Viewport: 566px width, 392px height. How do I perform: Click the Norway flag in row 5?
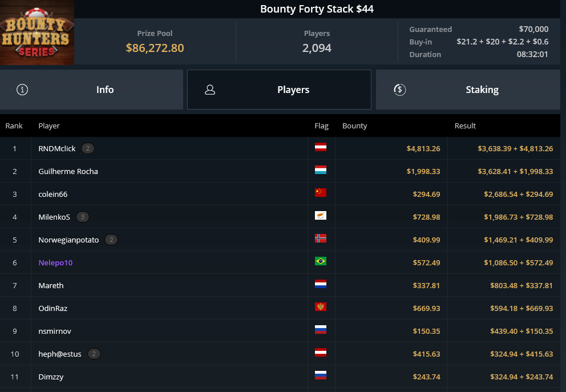click(321, 239)
